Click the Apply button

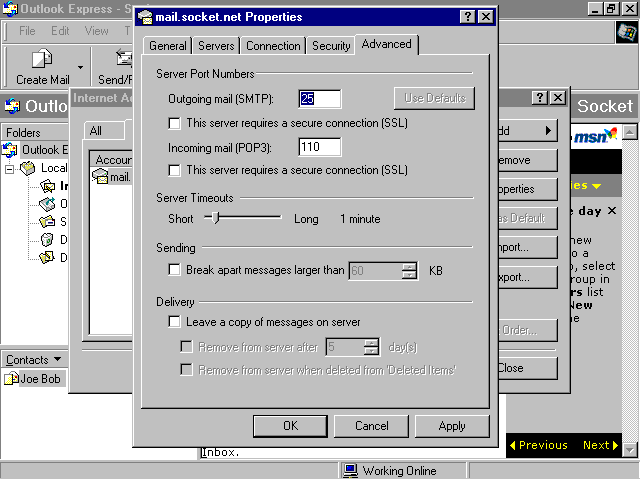pos(452,426)
